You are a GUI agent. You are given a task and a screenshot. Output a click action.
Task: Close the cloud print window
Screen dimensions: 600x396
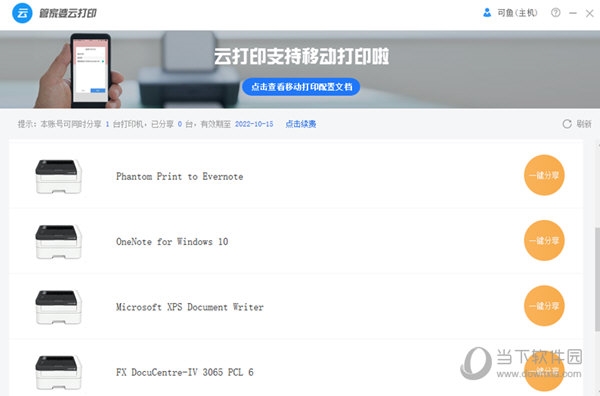590,13
